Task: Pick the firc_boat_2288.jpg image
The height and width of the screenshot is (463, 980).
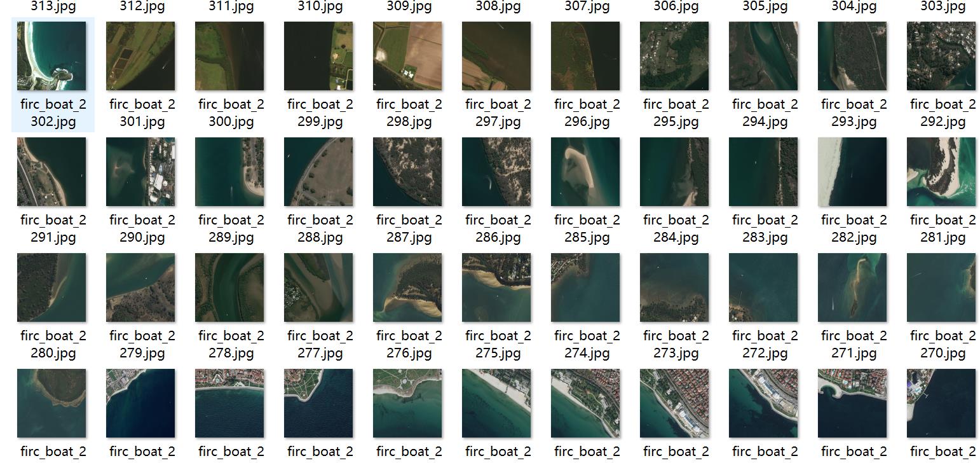Action: pos(318,172)
